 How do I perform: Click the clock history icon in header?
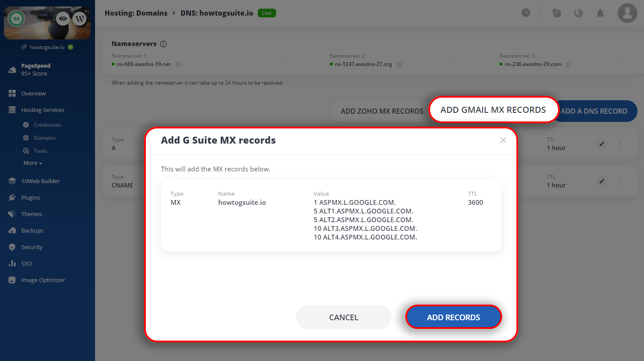526,13
